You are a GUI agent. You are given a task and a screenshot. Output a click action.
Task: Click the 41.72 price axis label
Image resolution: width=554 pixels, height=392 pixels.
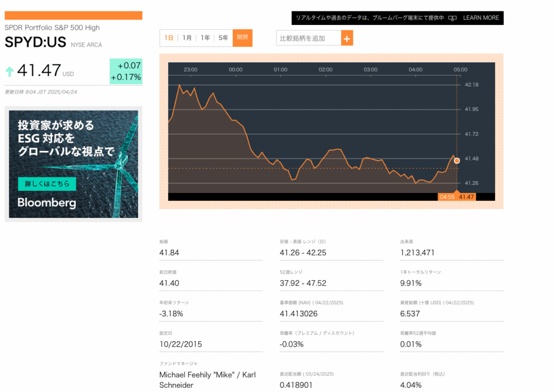[471, 134]
